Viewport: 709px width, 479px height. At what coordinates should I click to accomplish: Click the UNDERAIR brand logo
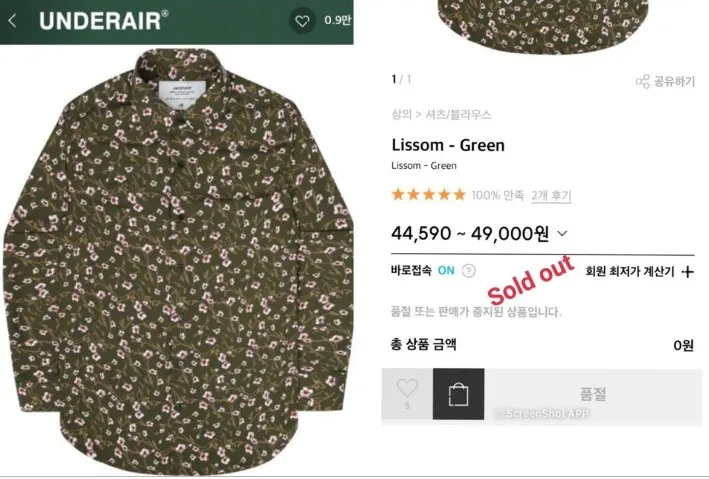tap(104, 20)
